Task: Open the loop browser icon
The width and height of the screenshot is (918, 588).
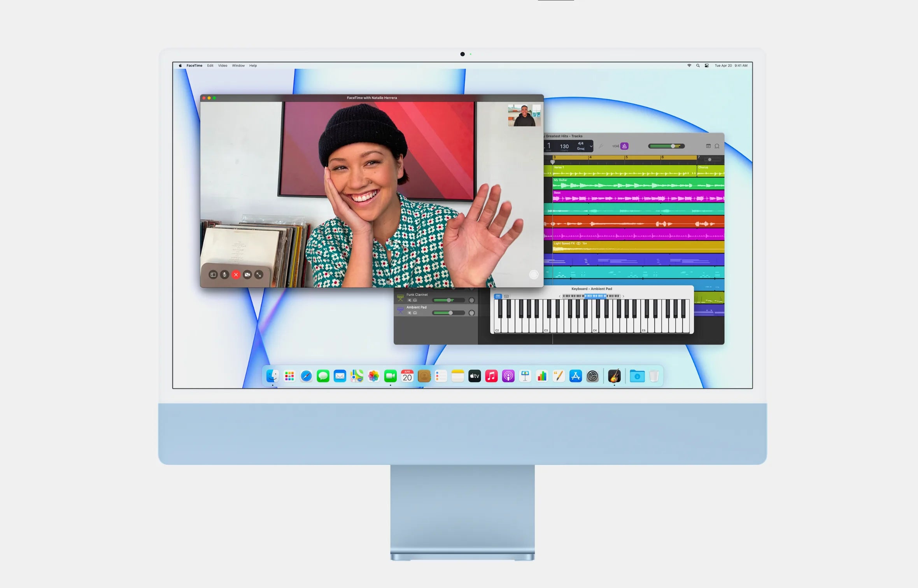Action: coord(717,146)
